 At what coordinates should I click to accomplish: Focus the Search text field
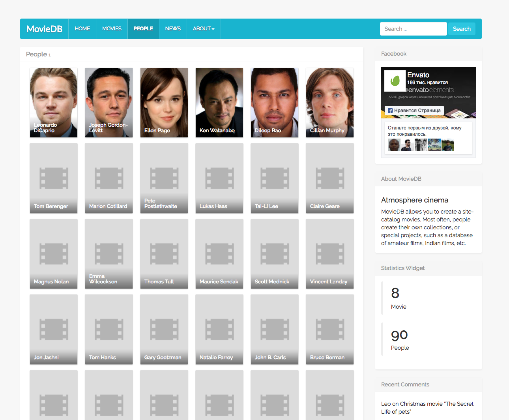coord(413,29)
